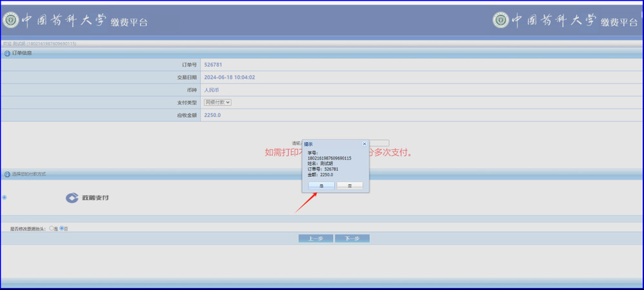Click the 下一步 button
The image size is (644, 290).
[352, 238]
